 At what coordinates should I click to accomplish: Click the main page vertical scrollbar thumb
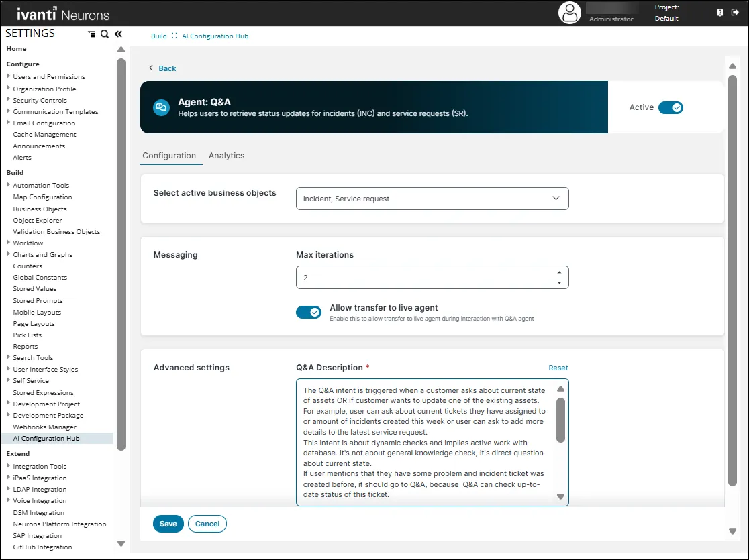tap(732, 281)
